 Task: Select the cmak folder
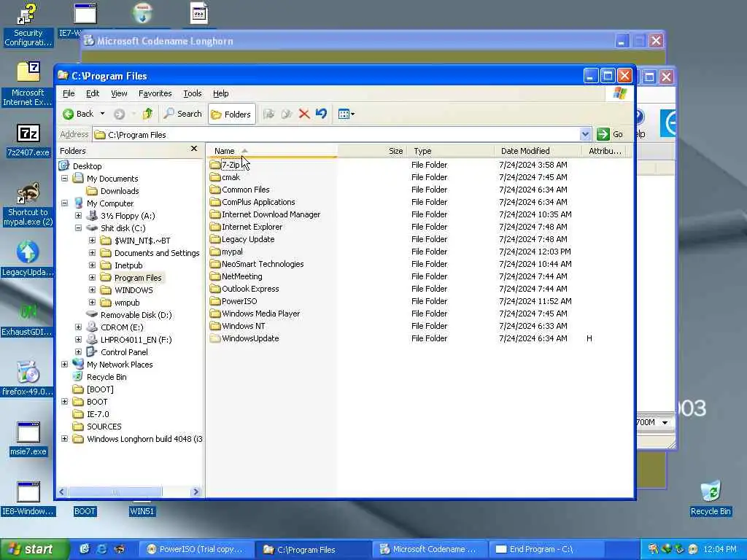225,177
